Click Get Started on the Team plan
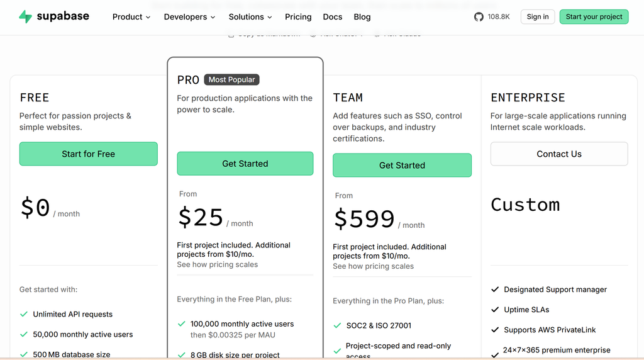Screen dimensions: 644x360 tap(402, 165)
